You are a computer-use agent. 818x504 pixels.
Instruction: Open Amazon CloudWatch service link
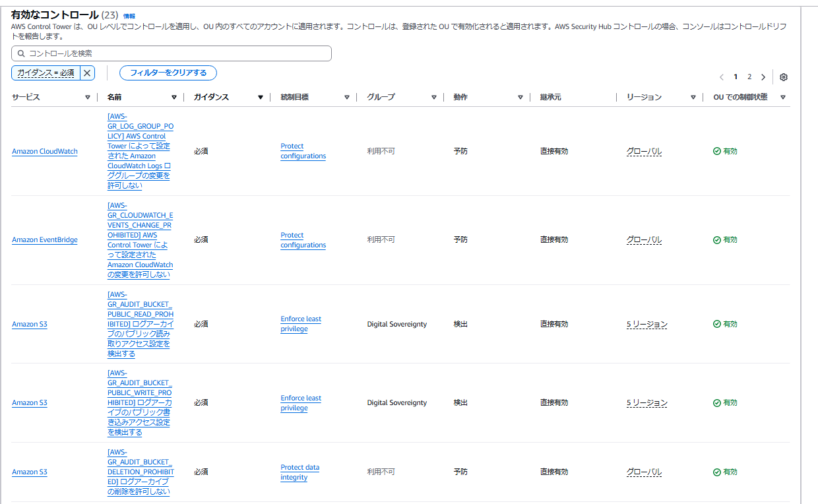pos(45,151)
